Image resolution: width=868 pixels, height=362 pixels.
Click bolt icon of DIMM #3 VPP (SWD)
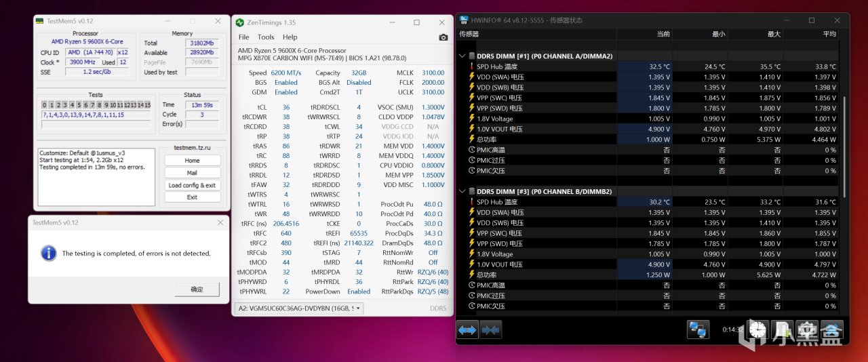tap(471, 243)
